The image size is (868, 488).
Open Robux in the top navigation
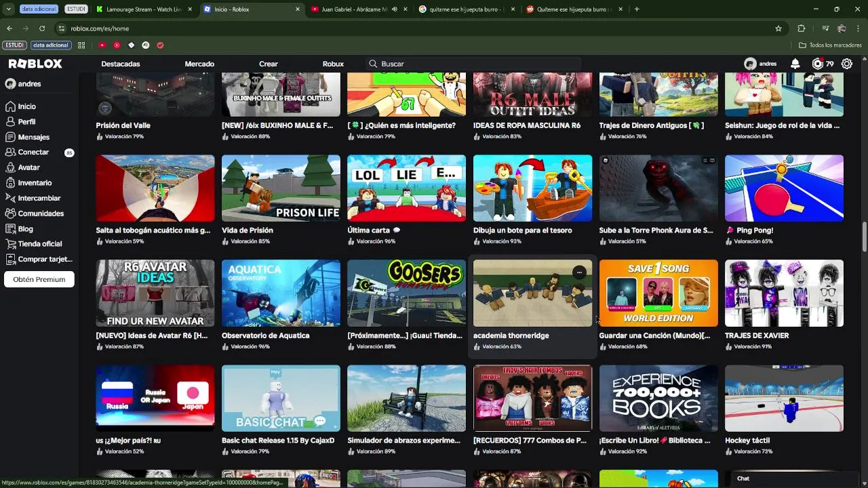point(333,64)
